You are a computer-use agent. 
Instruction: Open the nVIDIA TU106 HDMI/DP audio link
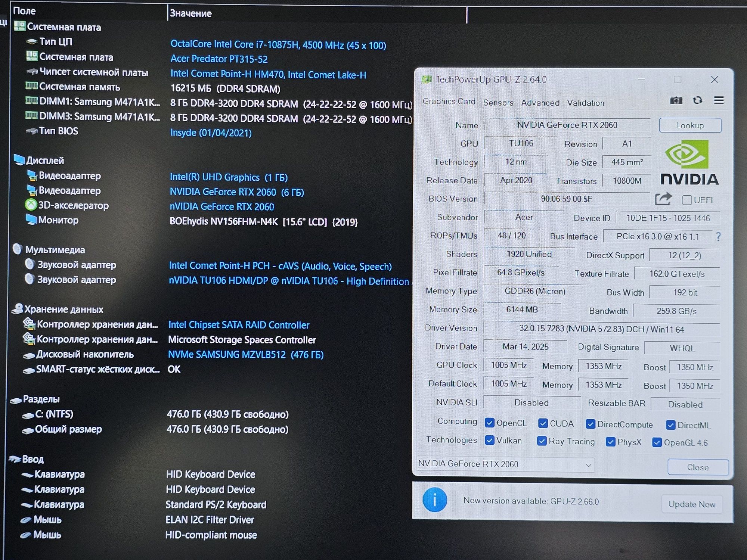pos(289,281)
